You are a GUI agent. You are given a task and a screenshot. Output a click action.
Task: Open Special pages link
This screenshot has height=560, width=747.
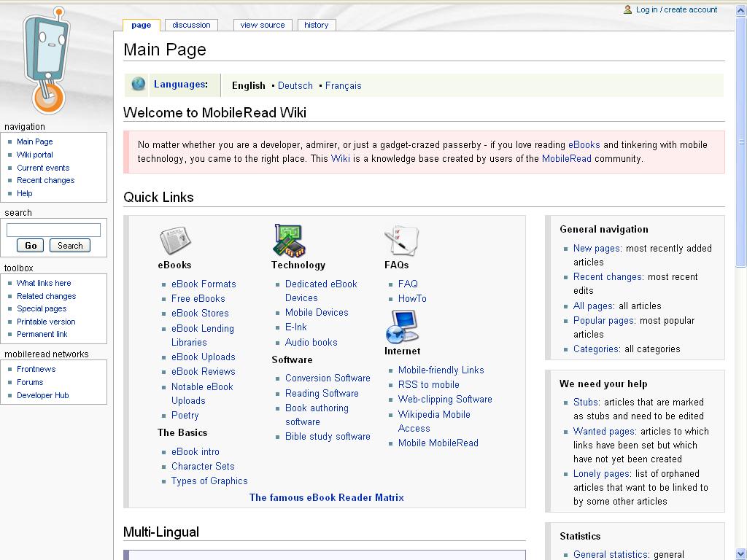pyautogui.click(x=42, y=308)
